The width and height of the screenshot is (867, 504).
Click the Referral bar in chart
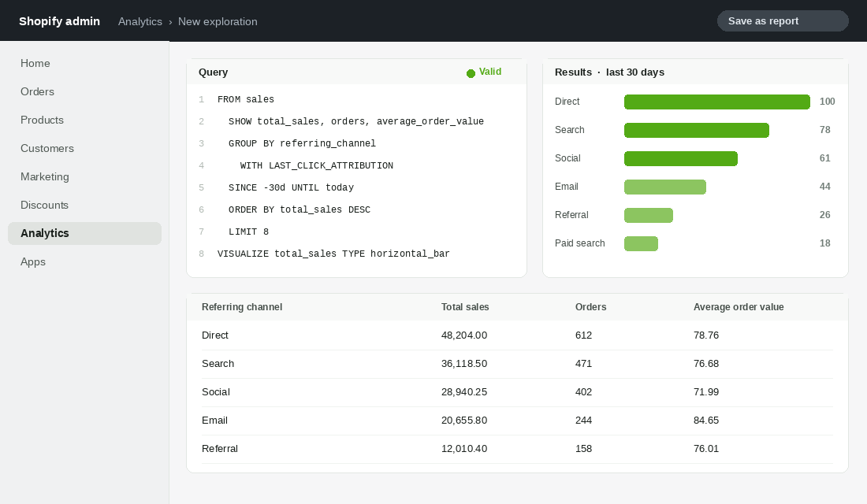click(649, 215)
